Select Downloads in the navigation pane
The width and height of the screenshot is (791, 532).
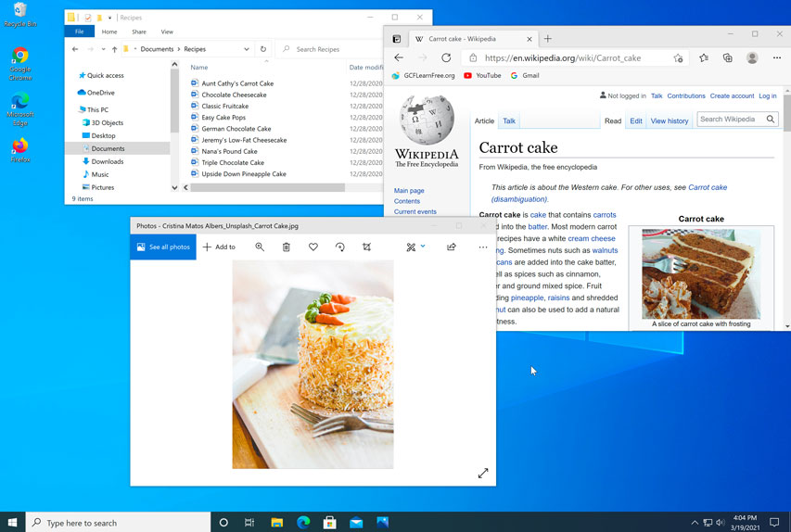point(108,161)
